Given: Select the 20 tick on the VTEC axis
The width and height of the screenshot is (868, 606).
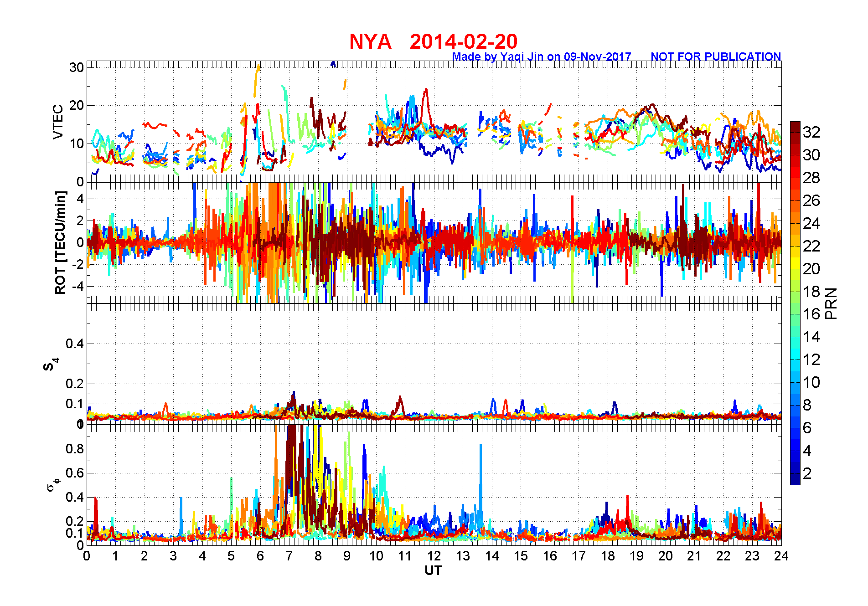Looking at the screenshot, I should click(x=77, y=105).
